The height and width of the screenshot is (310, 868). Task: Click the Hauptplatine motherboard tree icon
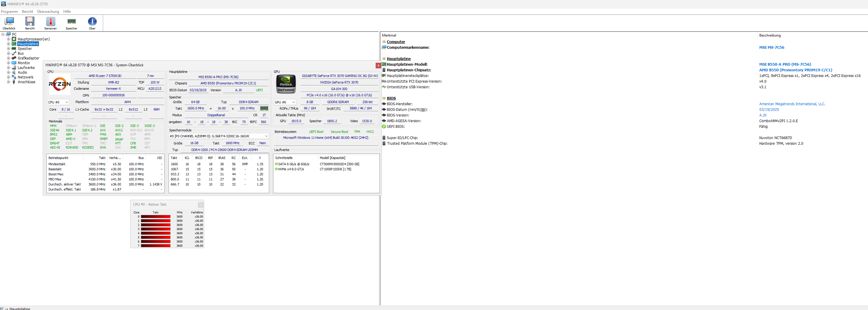point(14,44)
